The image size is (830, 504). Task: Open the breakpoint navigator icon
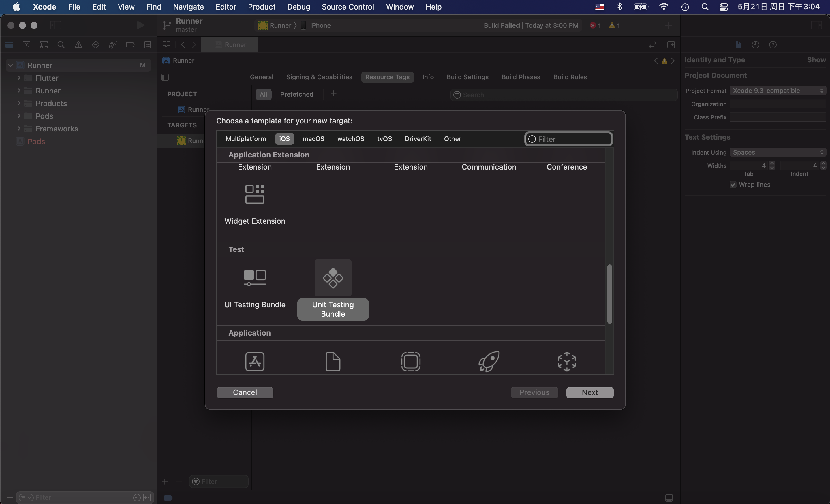click(x=130, y=44)
